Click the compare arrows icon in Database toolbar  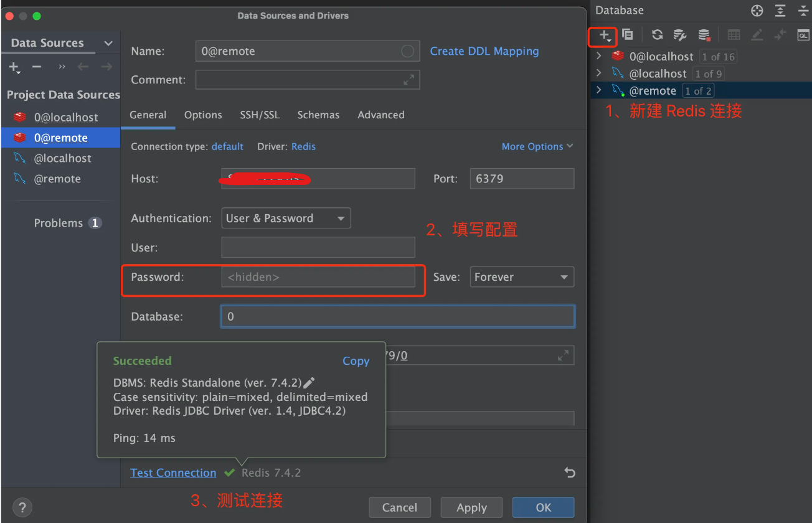780,35
